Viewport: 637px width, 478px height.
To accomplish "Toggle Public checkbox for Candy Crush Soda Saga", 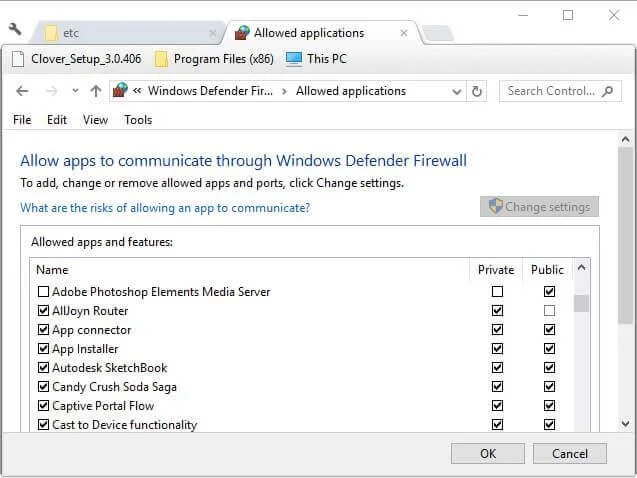I will pos(549,386).
